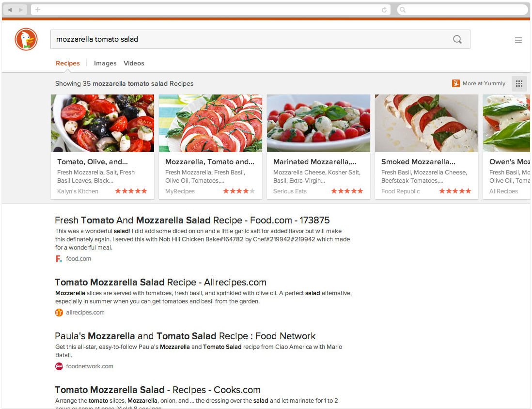Click star rating on Serious Eats card

347,191
